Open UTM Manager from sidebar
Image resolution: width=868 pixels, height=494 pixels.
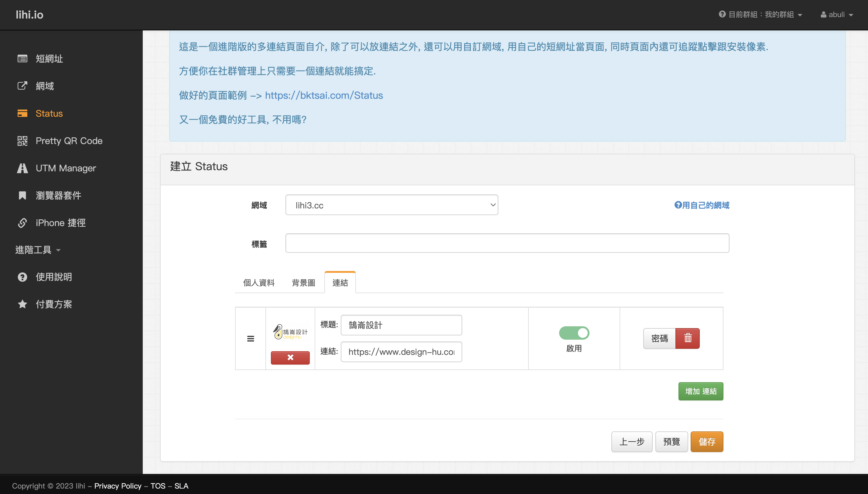[66, 168]
